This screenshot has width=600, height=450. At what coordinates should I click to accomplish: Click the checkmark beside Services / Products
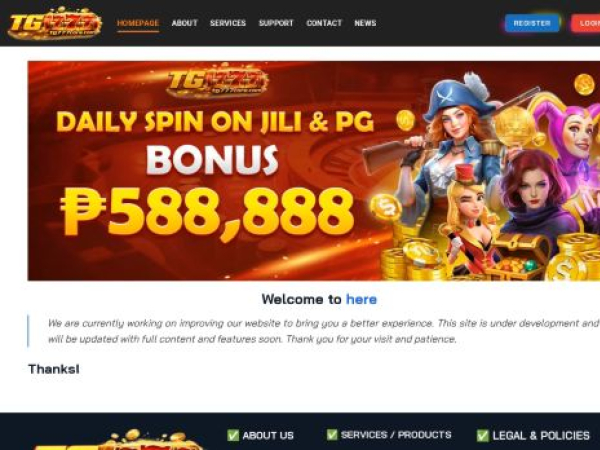click(x=332, y=435)
